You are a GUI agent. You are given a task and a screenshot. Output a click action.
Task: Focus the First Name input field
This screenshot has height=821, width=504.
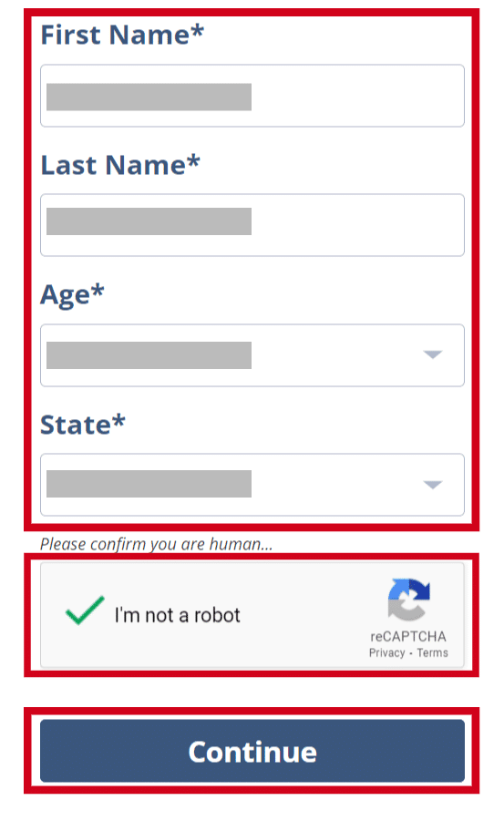point(252,96)
